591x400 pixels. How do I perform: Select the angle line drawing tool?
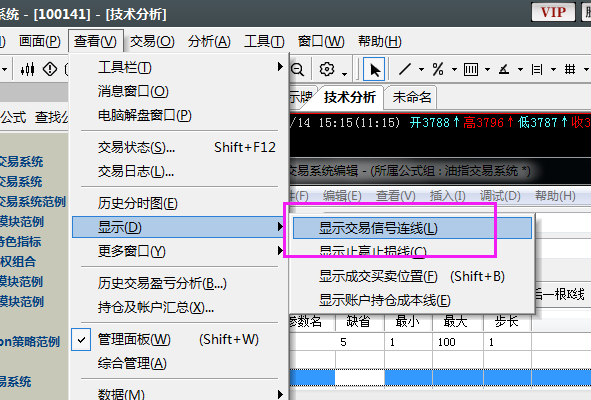pos(504,69)
